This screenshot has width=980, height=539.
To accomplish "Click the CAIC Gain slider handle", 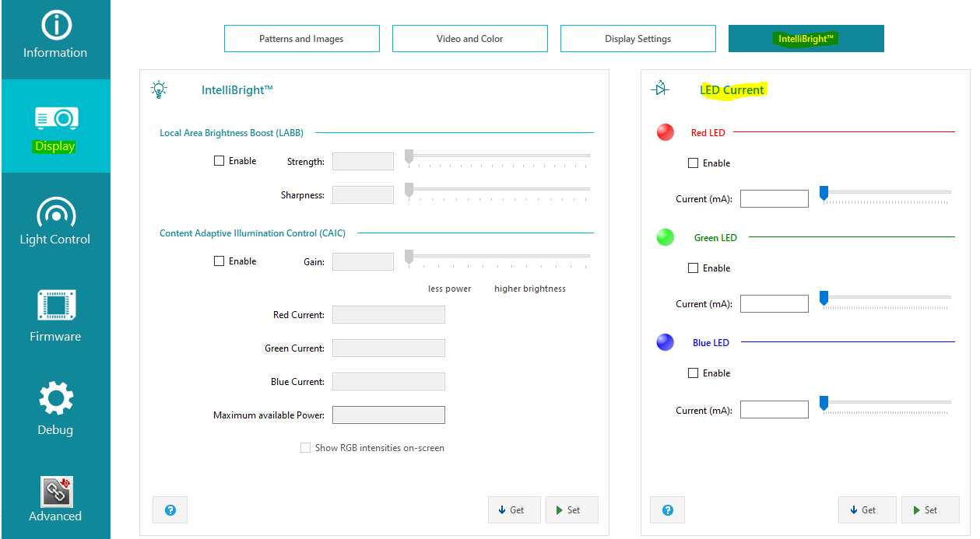I will point(409,257).
